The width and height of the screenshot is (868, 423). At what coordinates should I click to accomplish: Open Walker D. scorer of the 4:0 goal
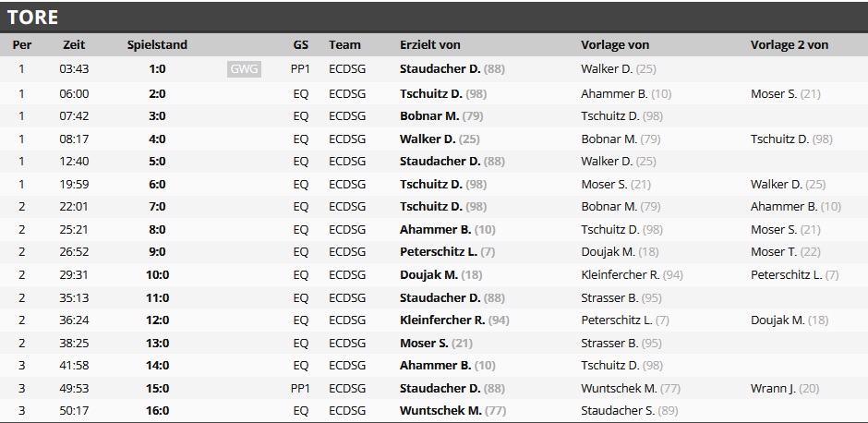428,139
